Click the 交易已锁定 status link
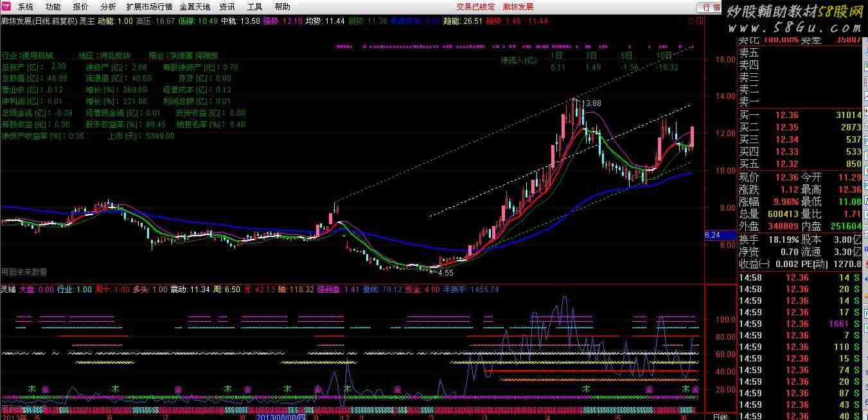This screenshot has width=868, height=420. (475, 7)
